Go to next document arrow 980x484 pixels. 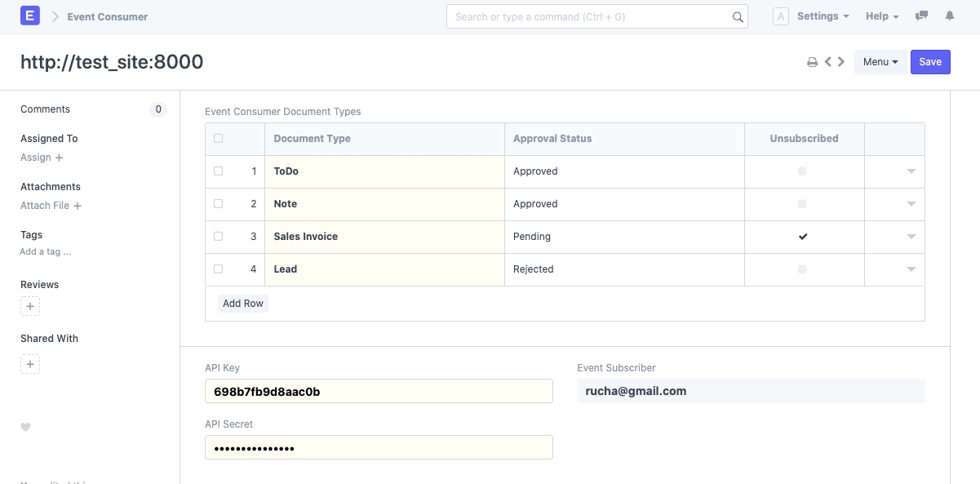[x=841, y=62]
